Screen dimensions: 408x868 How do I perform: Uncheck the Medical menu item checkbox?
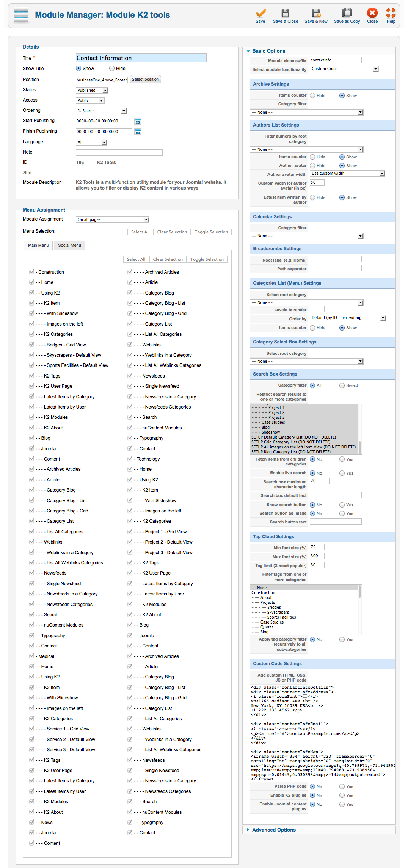click(31, 656)
